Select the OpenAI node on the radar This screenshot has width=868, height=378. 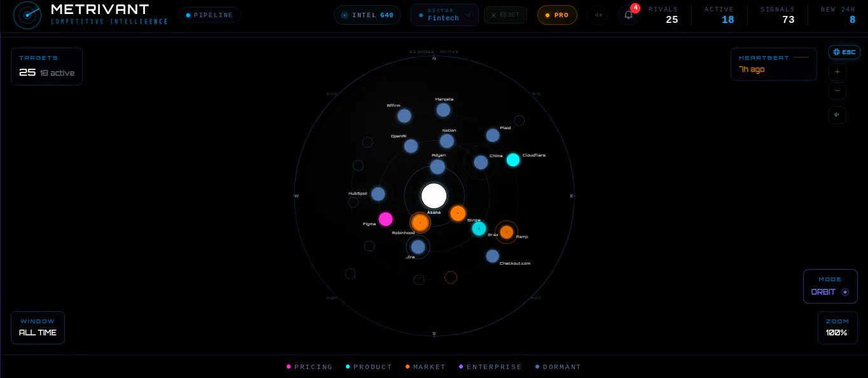pyautogui.click(x=411, y=146)
